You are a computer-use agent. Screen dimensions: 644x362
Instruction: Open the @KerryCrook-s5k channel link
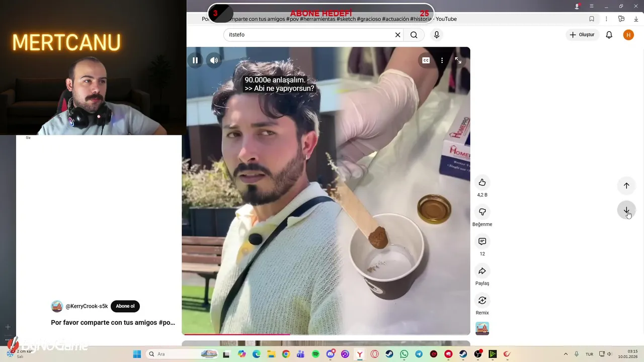(87, 306)
